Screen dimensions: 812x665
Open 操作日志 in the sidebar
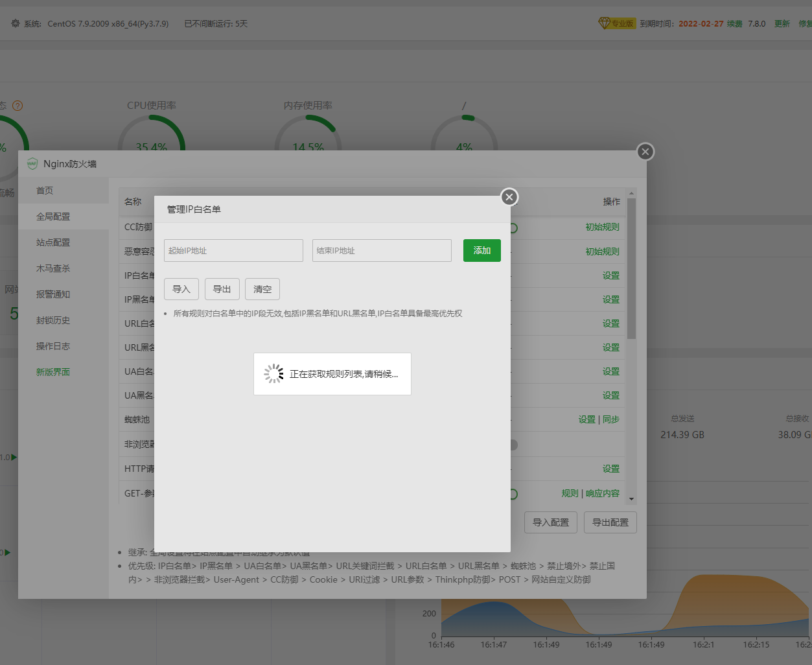coord(64,346)
